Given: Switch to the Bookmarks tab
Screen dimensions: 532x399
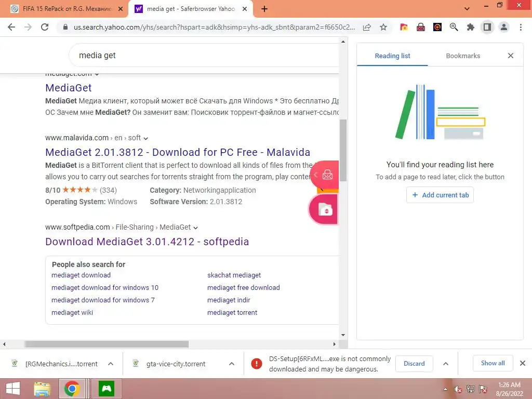Looking at the screenshot, I should [463, 56].
